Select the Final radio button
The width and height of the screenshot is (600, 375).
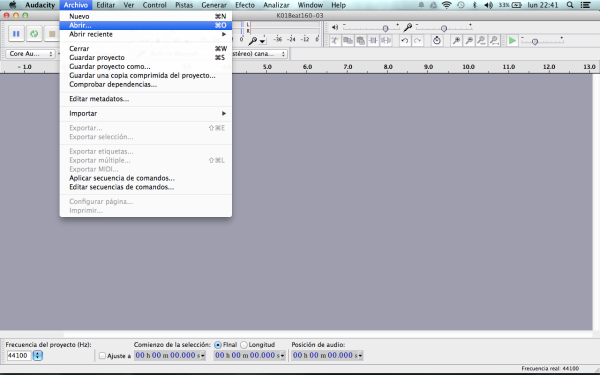click(x=218, y=345)
